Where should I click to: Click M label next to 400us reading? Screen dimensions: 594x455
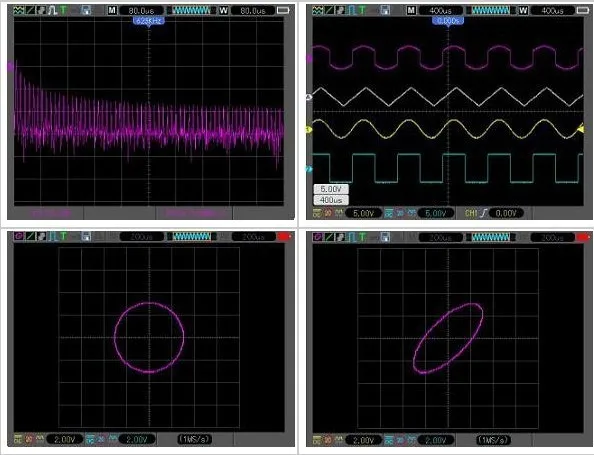pos(411,11)
